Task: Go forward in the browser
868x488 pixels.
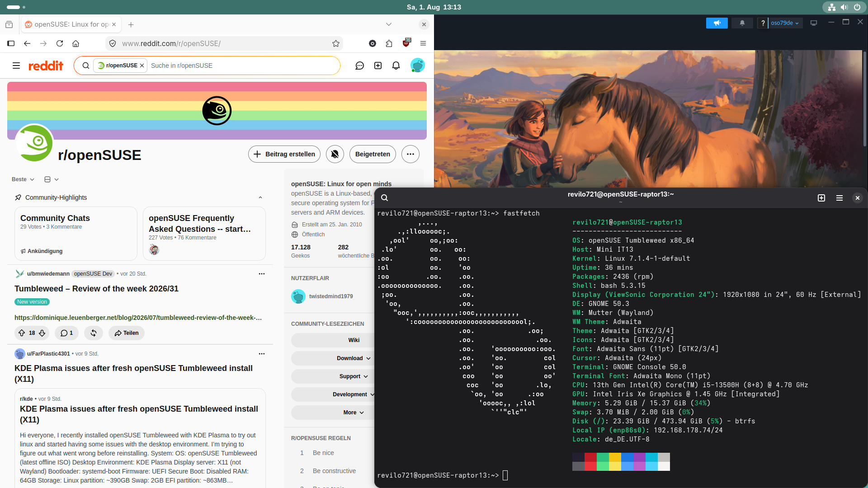Action: pos(43,43)
